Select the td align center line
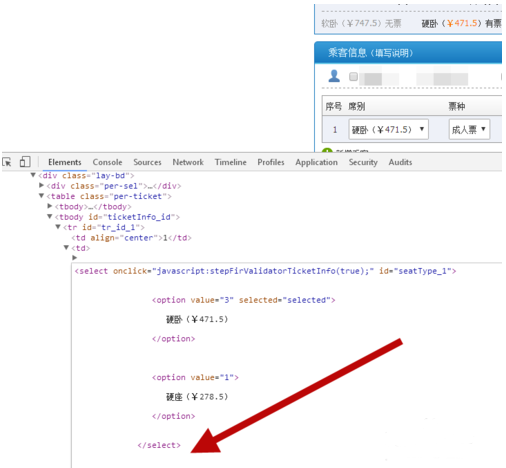The image size is (506, 468). point(131,238)
